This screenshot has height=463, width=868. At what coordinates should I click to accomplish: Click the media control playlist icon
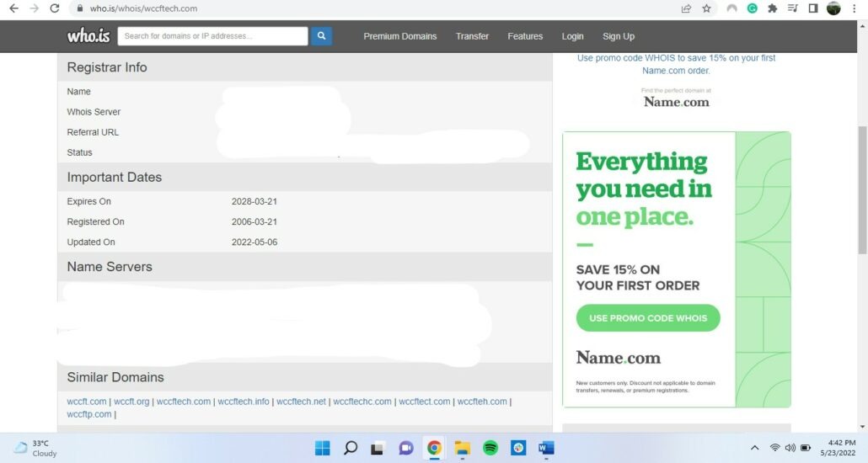pyautogui.click(x=793, y=8)
